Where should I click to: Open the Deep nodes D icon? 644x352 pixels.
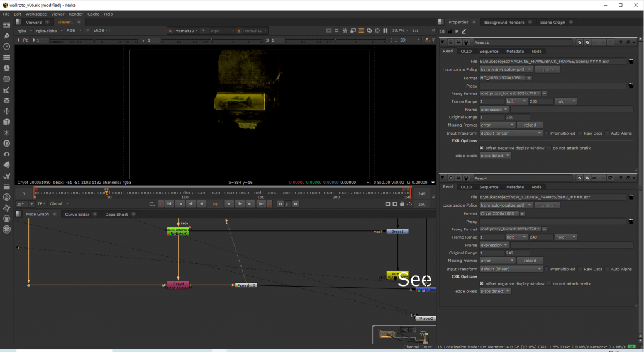coord(6,144)
